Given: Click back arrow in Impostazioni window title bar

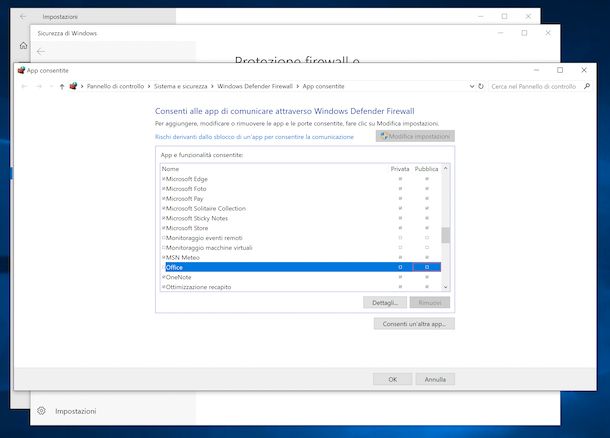Looking at the screenshot, I should tap(23, 17).
